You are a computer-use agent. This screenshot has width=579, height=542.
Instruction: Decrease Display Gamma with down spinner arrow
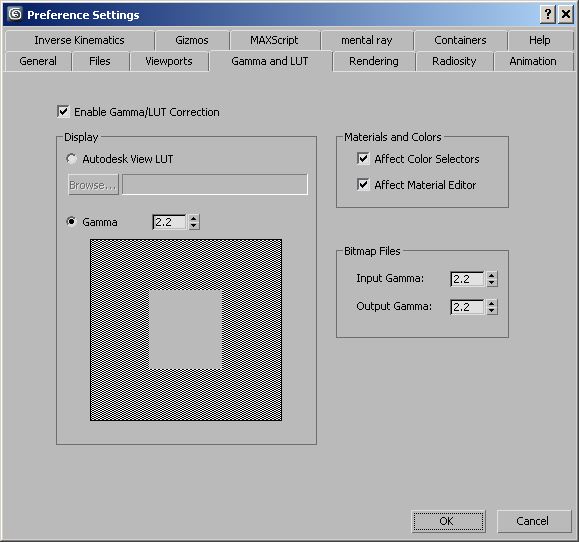click(194, 226)
